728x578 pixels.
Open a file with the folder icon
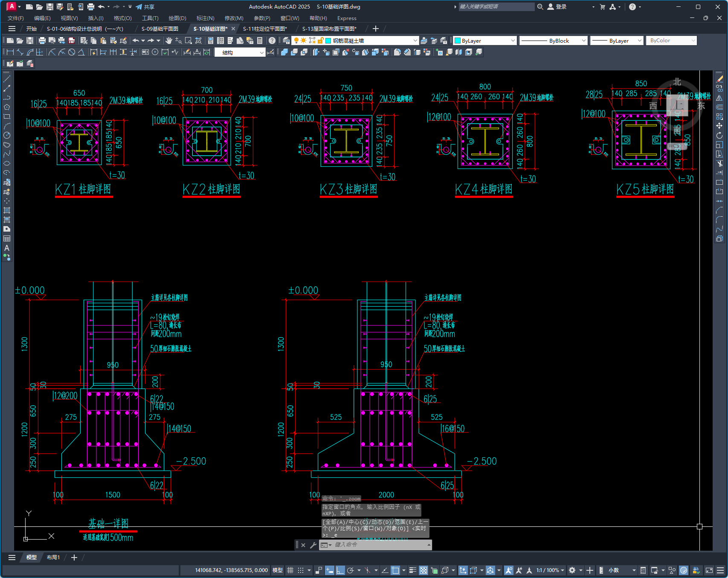(x=20, y=41)
